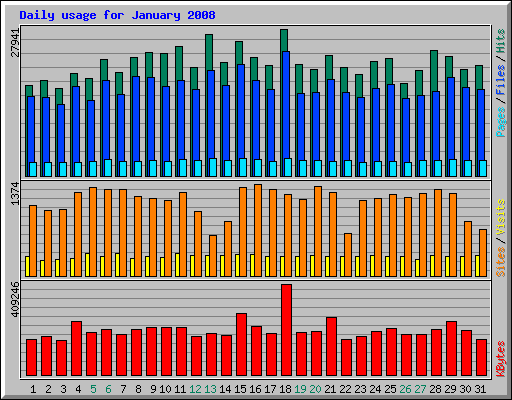Image resolution: width=512 pixels, height=400 pixels.
Task: Click the x-axis label for day 9
Action: click(153, 389)
